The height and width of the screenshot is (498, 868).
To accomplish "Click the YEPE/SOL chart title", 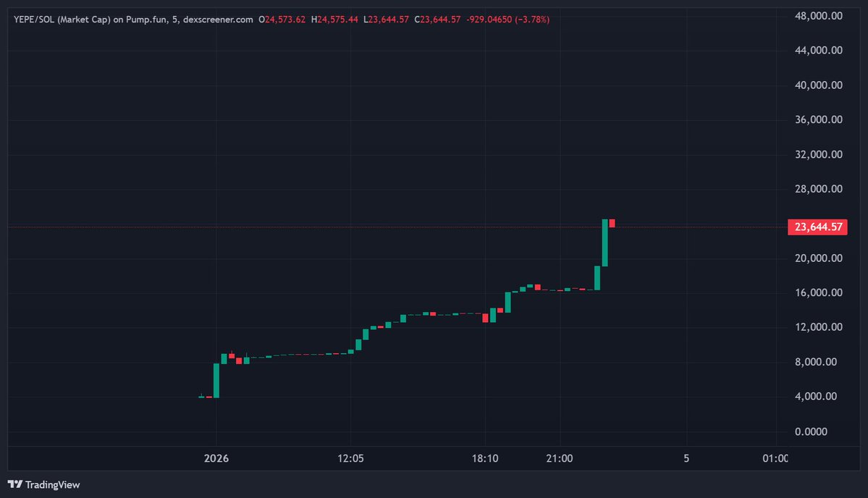I will point(133,20).
